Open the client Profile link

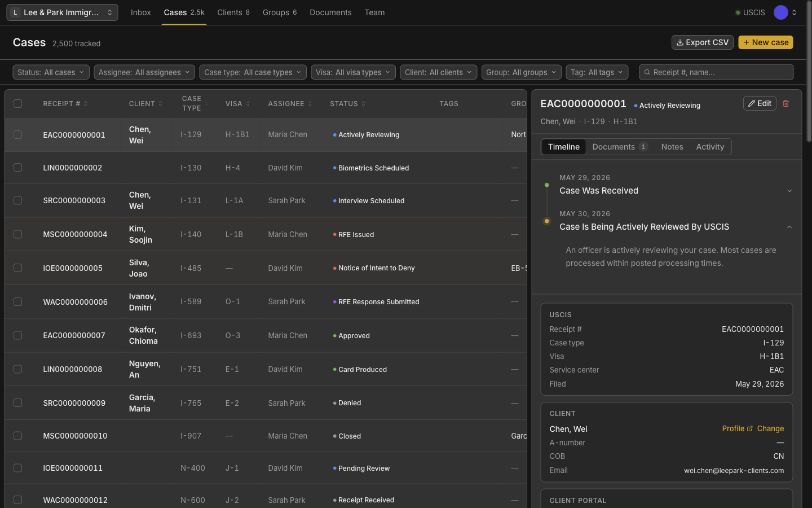[737, 428]
